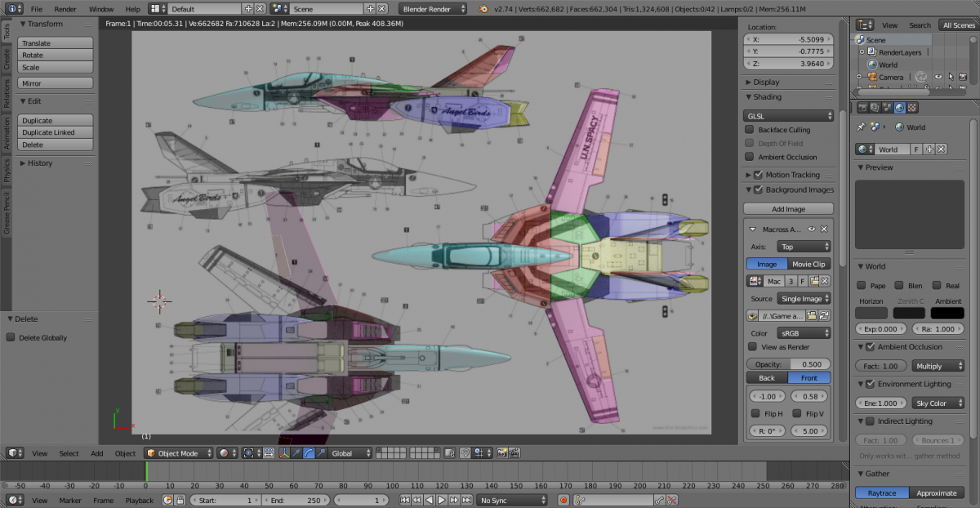Image resolution: width=980 pixels, height=508 pixels.
Task: Play animation in reverse
Action: pyautogui.click(x=429, y=500)
